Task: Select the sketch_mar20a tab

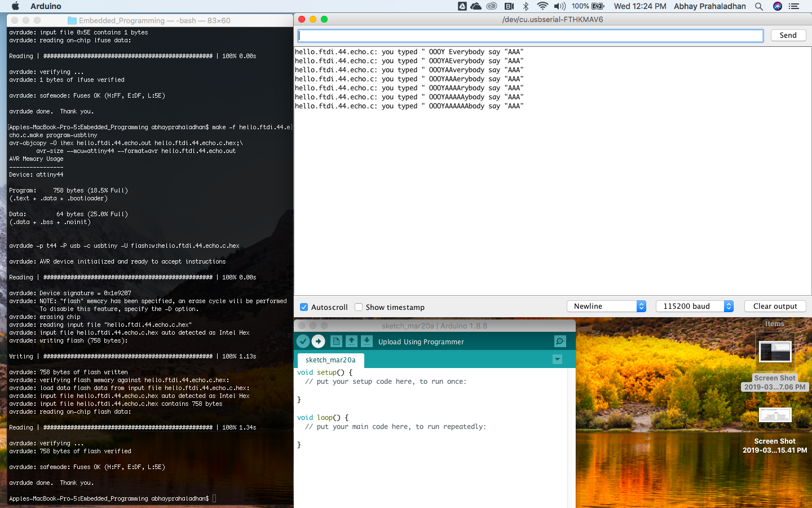Action: (x=330, y=360)
